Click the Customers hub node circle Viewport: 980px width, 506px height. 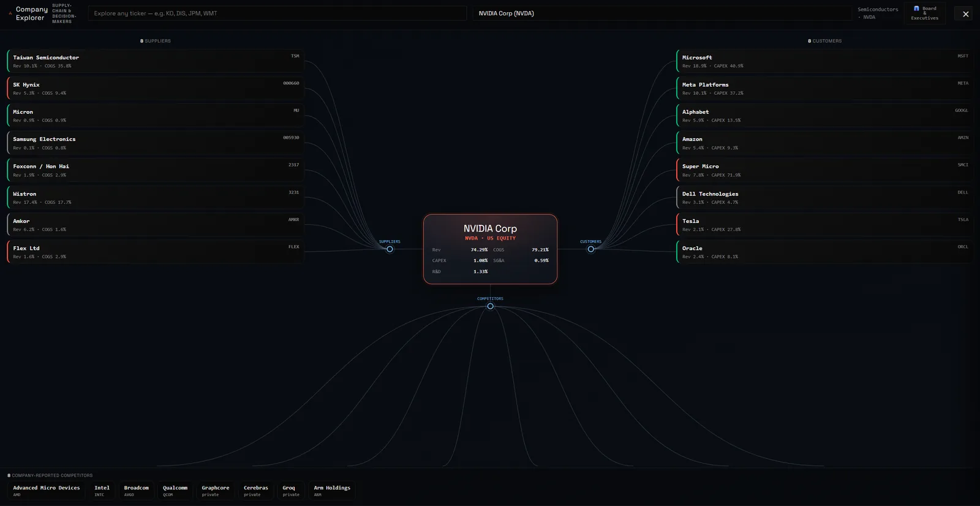[591, 249]
